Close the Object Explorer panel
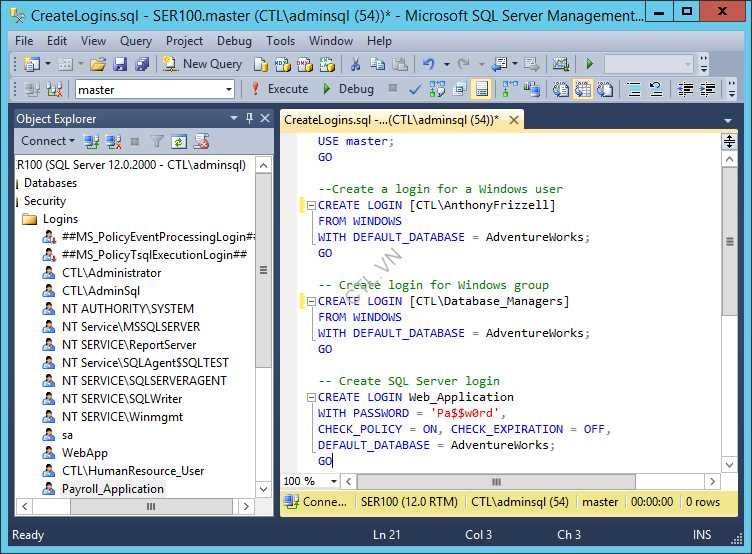752x554 pixels. pyautogui.click(x=265, y=118)
